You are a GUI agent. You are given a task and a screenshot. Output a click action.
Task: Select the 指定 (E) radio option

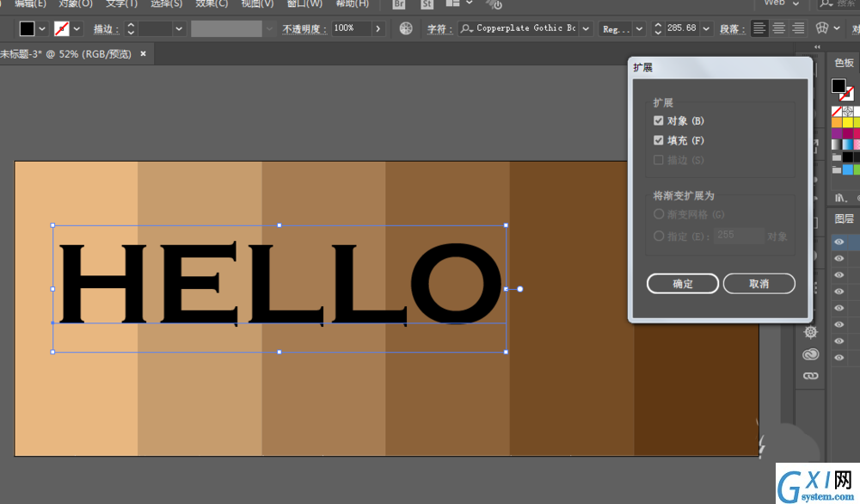659,237
